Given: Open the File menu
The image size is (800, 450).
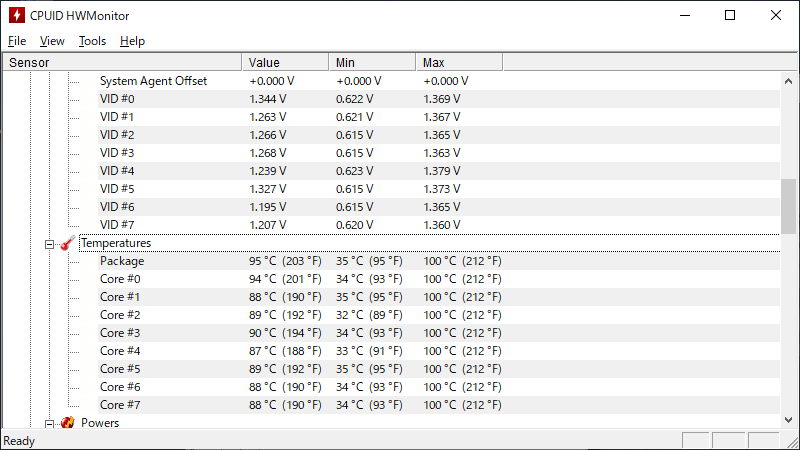Looking at the screenshot, I should pyautogui.click(x=17, y=41).
